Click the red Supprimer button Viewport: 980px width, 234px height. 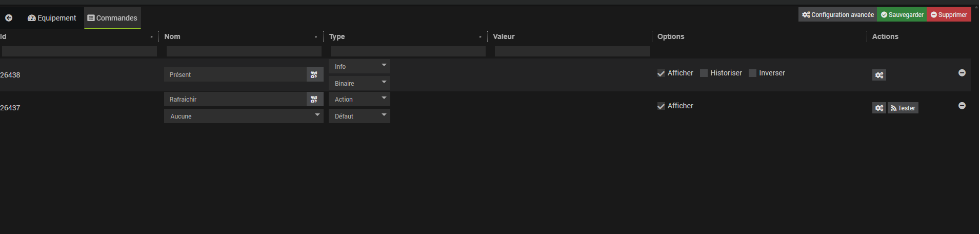[x=949, y=14]
